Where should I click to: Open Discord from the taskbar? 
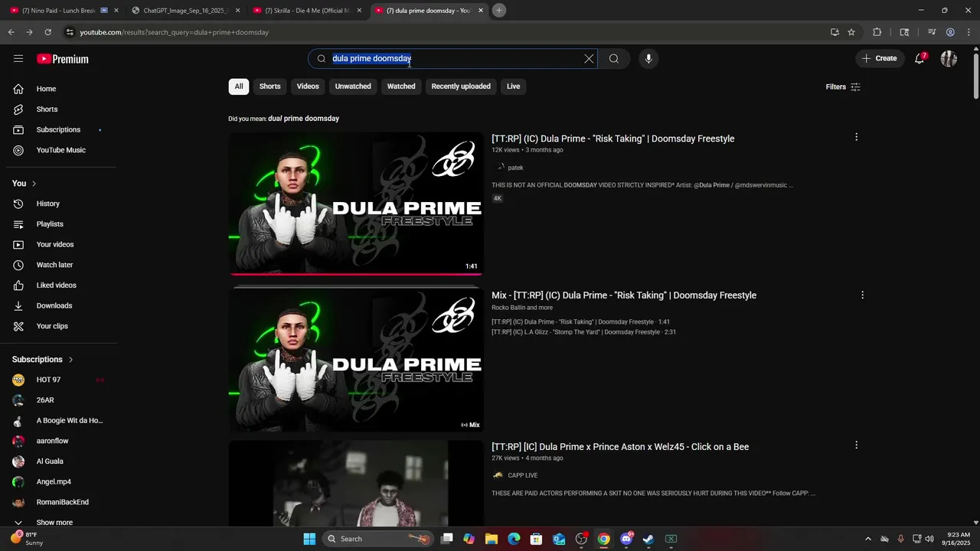626,539
